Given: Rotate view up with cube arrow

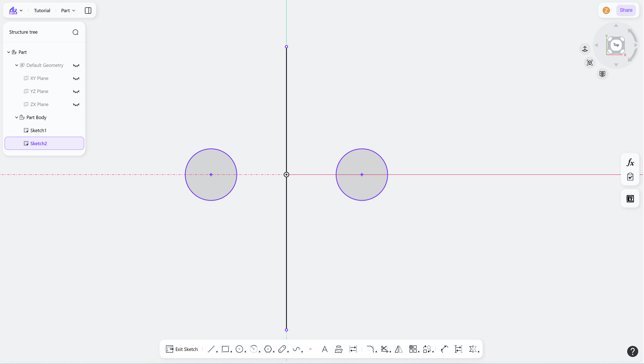Looking at the screenshot, I should tap(616, 25).
